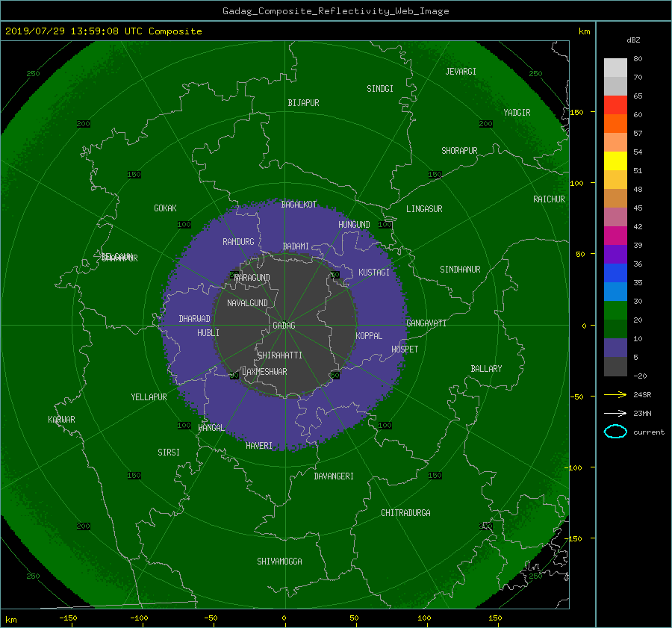
Task: Click the SHIVAMOGGA map label
Action: click(x=279, y=562)
